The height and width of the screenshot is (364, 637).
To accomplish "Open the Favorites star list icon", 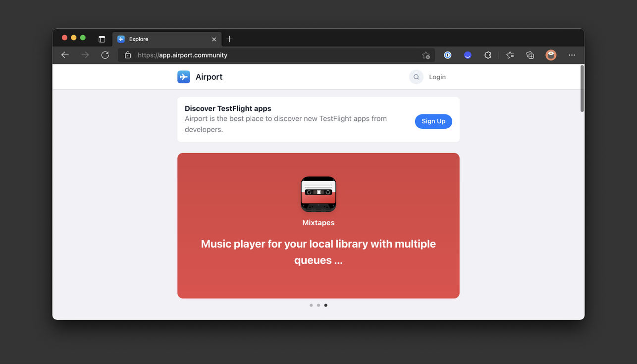I will [x=510, y=55].
